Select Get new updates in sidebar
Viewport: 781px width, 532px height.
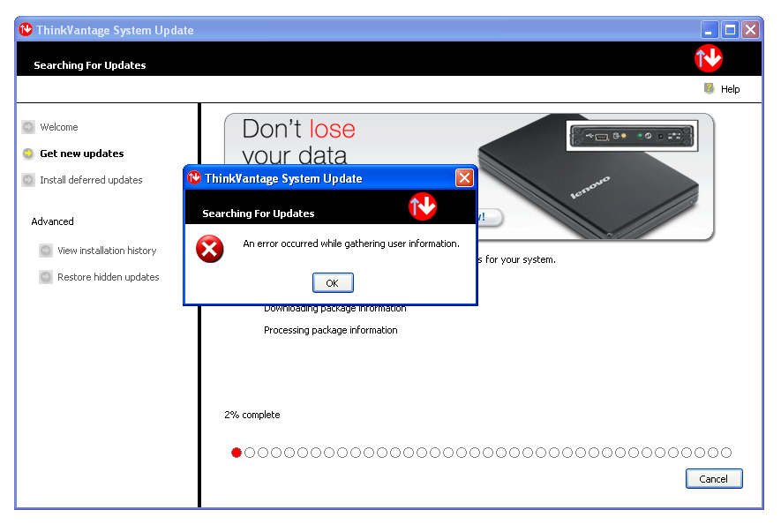81,154
